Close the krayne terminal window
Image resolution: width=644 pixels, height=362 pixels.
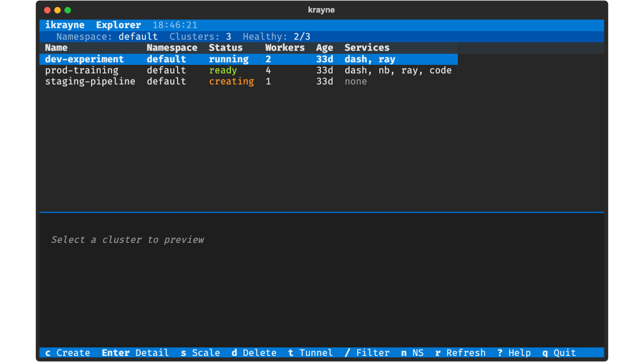(x=47, y=10)
